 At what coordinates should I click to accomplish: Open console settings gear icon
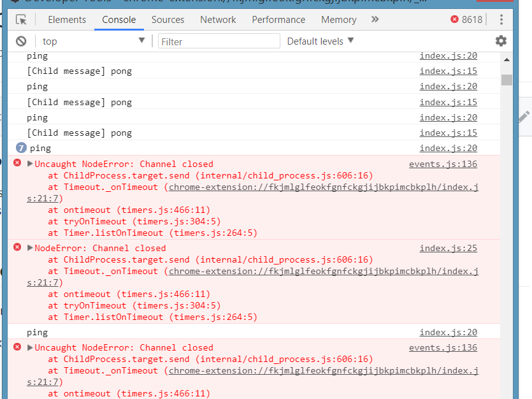tap(501, 41)
